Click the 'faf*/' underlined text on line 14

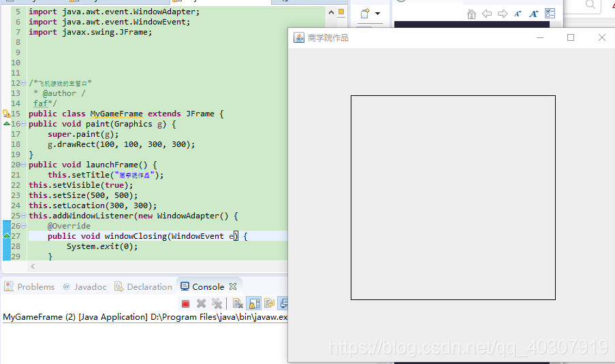pos(45,103)
